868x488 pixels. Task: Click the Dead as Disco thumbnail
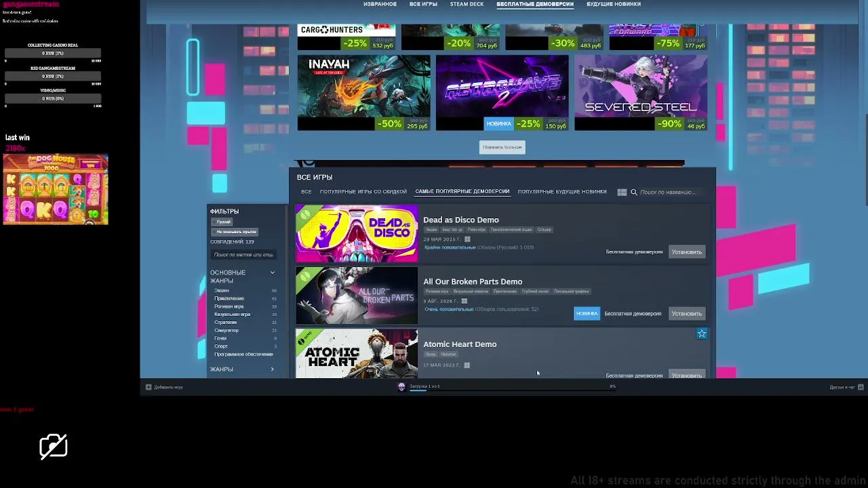tap(357, 234)
